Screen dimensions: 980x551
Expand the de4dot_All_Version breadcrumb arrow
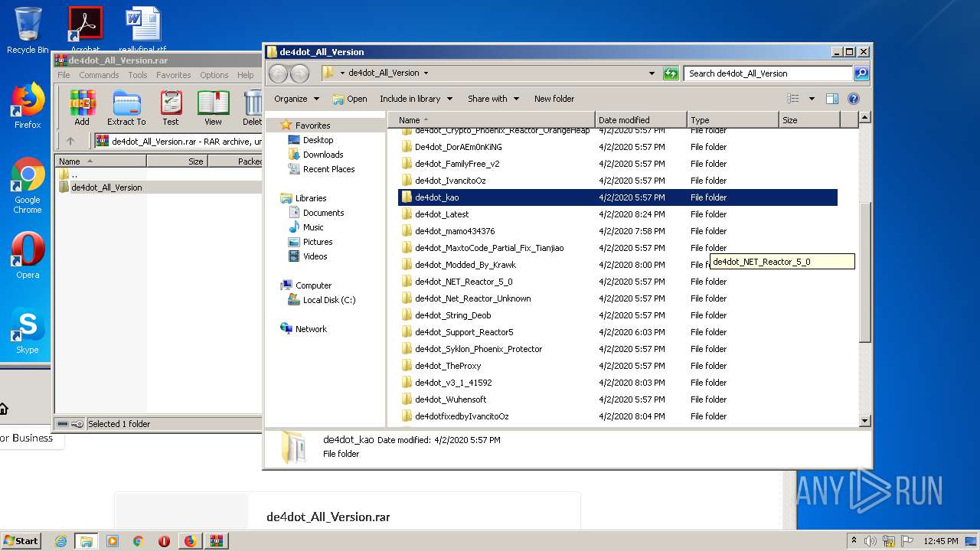click(426, 73)
